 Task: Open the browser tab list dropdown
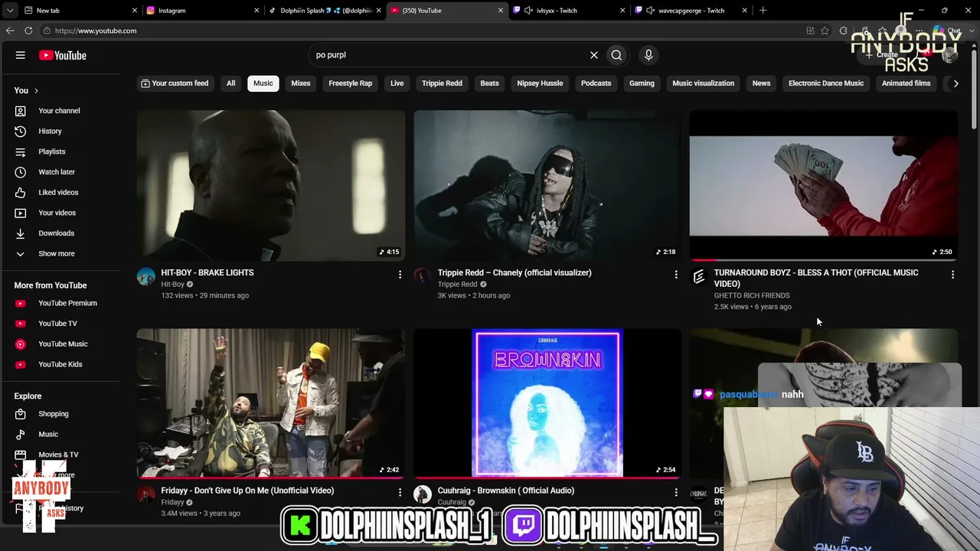tap(11, 11)
